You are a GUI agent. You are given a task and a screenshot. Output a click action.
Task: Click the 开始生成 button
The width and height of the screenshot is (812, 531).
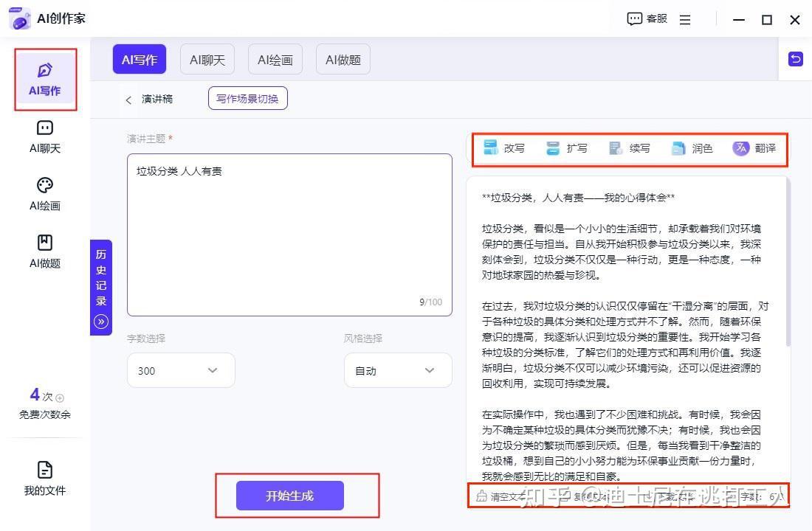(289, 496)
